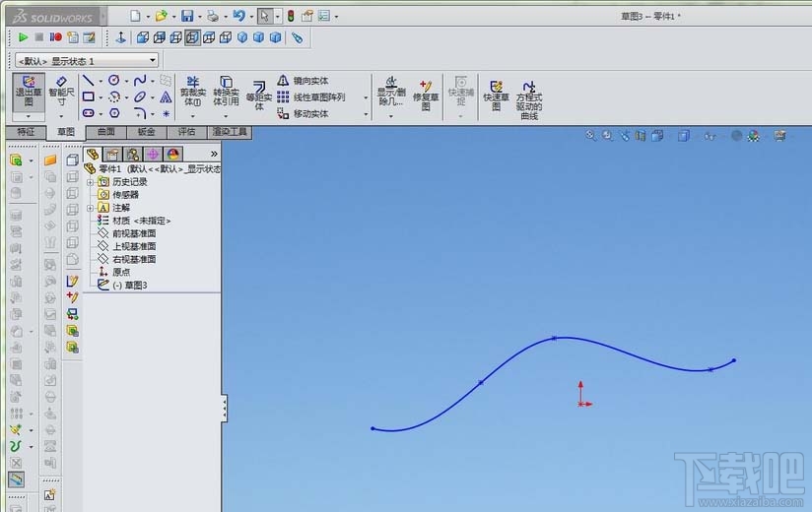Click 方程式驱动的曲线 equation driven curve

[529, 99]
